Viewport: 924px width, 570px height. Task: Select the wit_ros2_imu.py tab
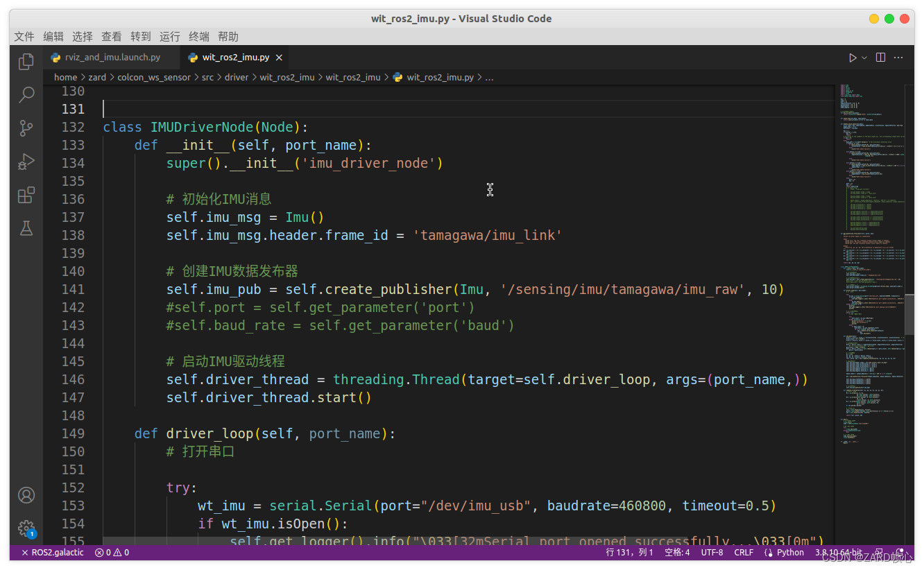point(235,58)
